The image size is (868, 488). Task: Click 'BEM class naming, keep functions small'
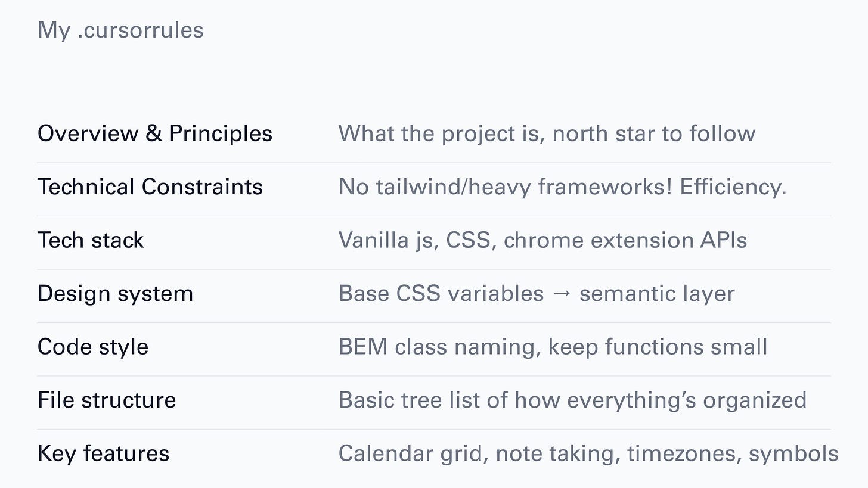tap(553, 347)
